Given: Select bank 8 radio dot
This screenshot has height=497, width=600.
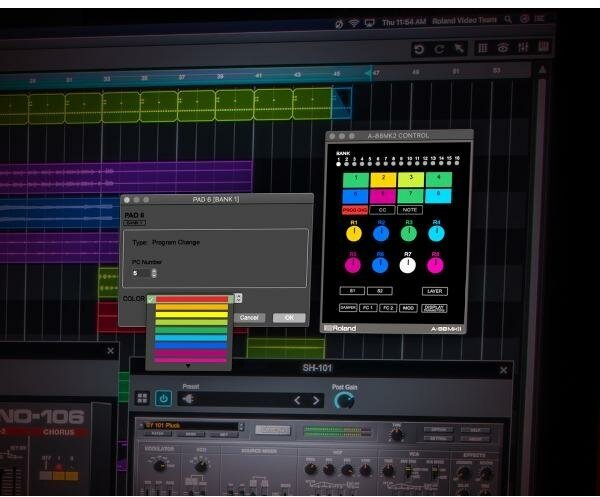Looking at the screenshot, I should [x=394, y=163].
